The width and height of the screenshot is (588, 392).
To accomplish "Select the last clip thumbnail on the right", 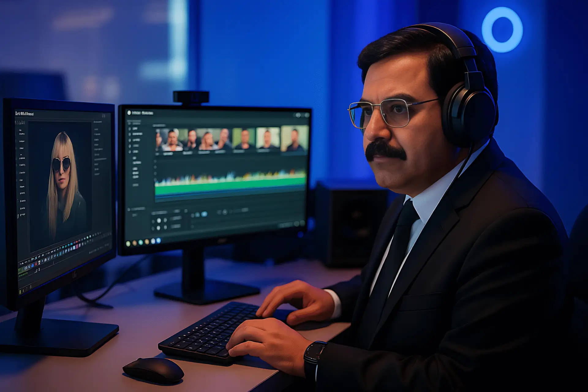I will point(294,139).
